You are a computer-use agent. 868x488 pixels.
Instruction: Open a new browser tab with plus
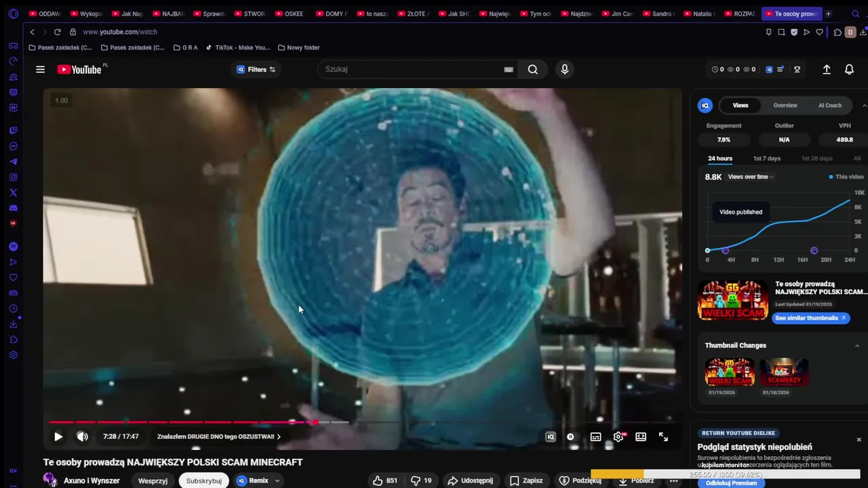(828, 14)
